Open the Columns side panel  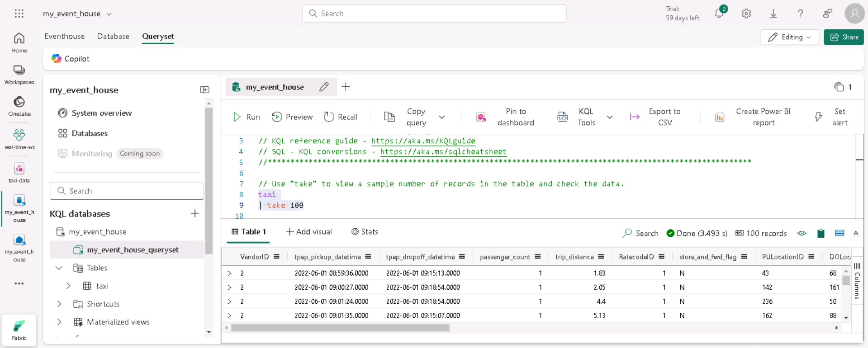pyautogui.click(x=857, y=281)
